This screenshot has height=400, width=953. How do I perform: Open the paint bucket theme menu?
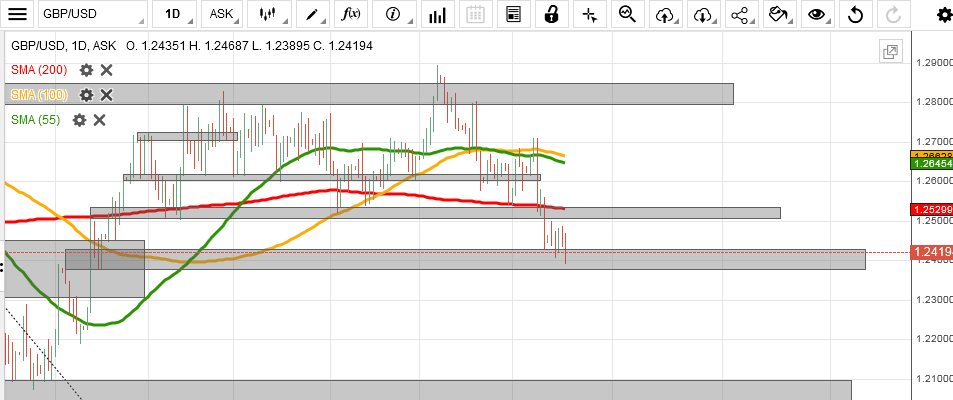pyautogui.click(x=780, y=14)
